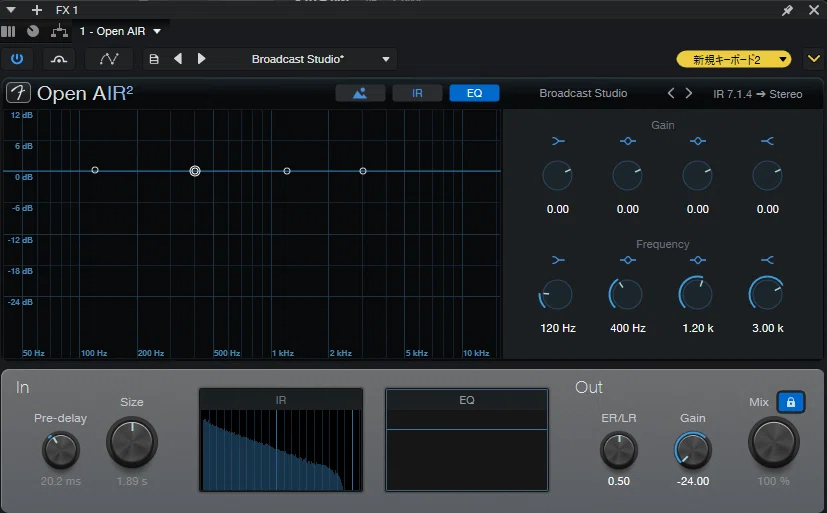Select the 120 Hz EQ node on graph
The image size is (827, 513).
coord(95,170)
